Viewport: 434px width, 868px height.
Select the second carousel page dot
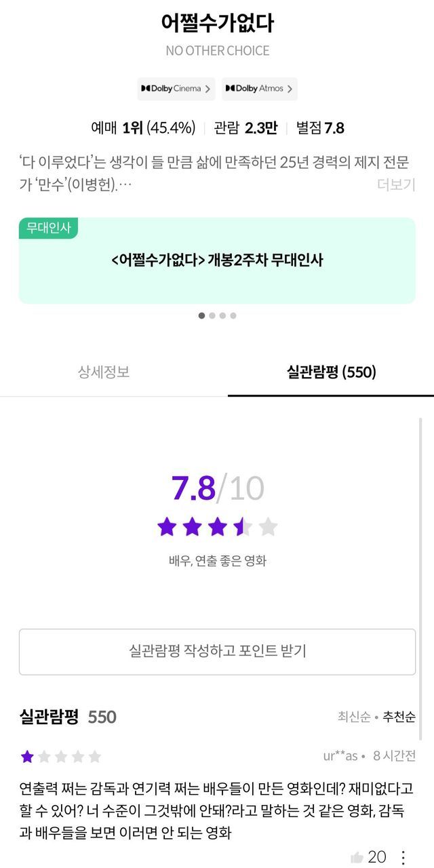pyautogui.click(x=212, y=315)
